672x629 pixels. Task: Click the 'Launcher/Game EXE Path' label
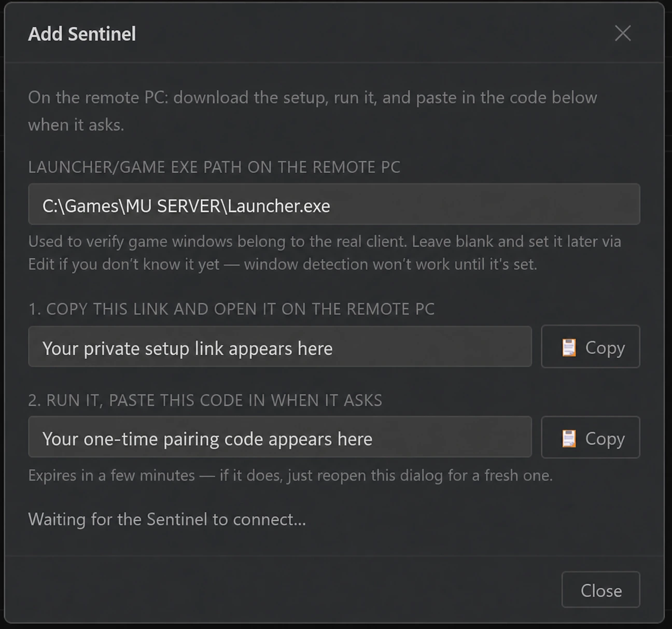[214, 167]
